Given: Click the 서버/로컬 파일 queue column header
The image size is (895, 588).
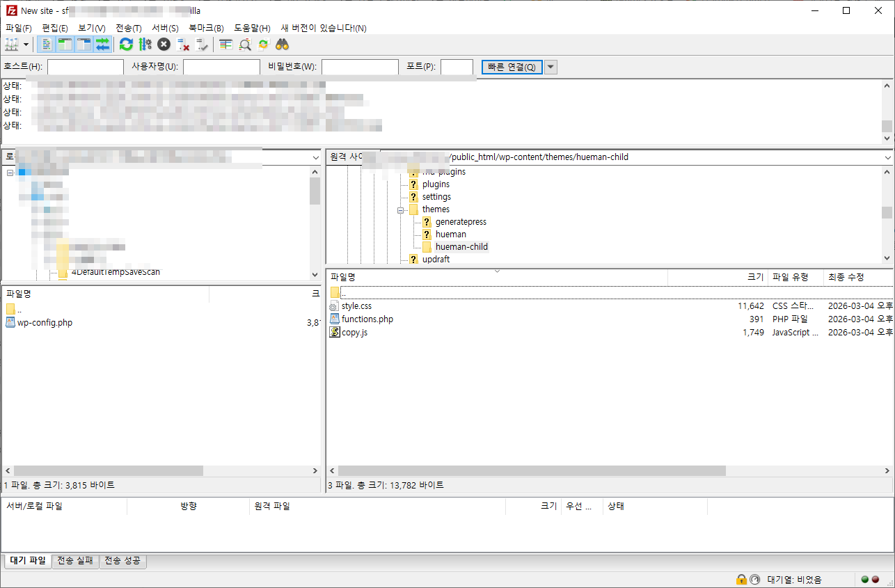Looking at the screenshot, I should tap(64, 506).
